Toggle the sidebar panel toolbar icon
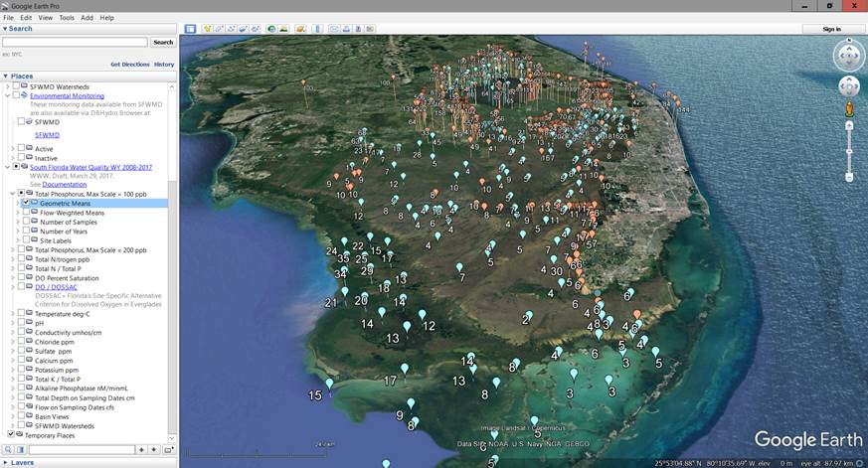Screen dimensions: 868x468 191,29
